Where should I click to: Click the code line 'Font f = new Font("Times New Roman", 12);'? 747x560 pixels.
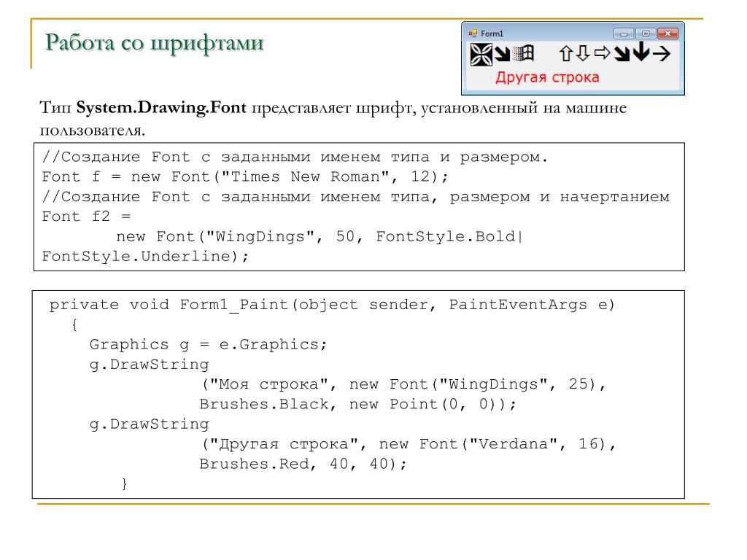(245, 176)
